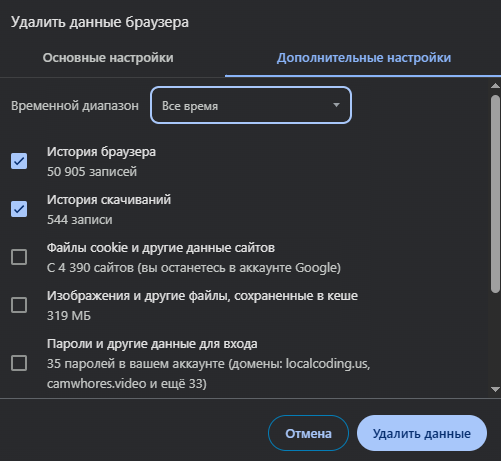Uncheck the История скачиваний checkbox
Viewport: 501px width, 461px height.
[x=19, y=209]
